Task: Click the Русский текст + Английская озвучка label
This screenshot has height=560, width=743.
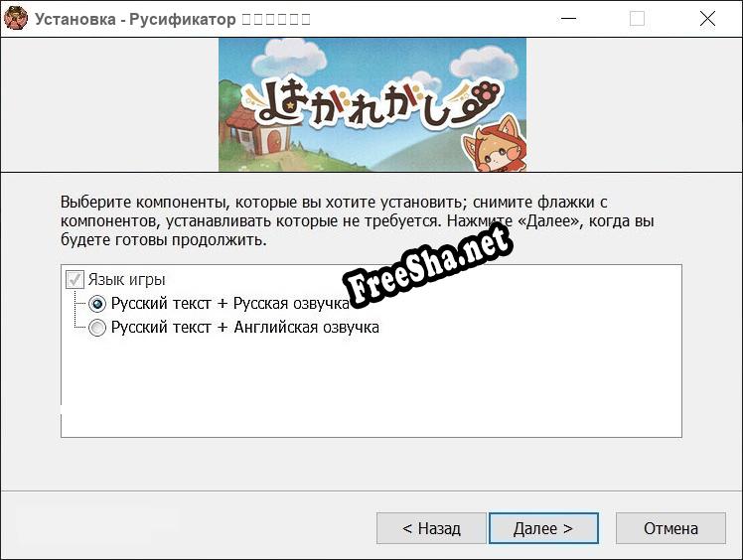Action: coord(245,328)
